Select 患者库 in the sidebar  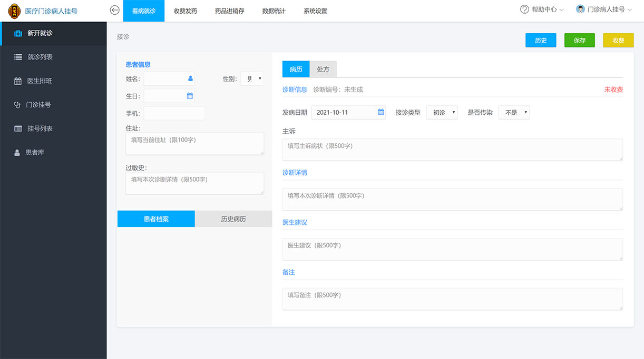tap(35, 153)
